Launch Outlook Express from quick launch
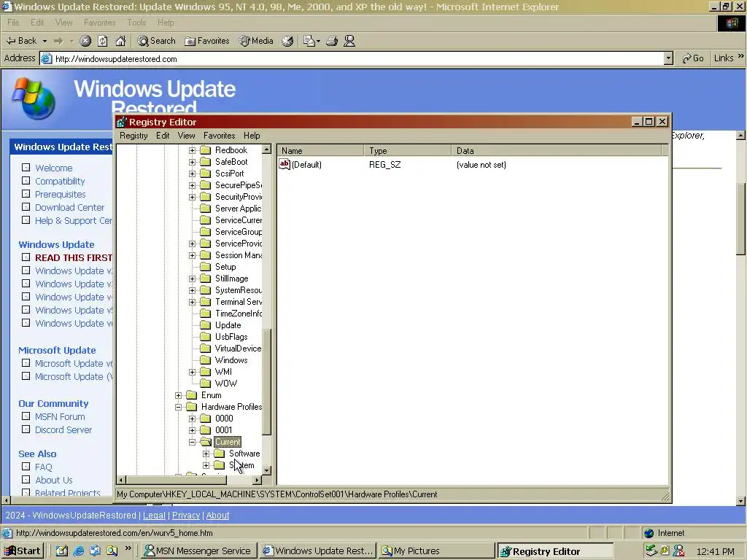 pos(96,551)
